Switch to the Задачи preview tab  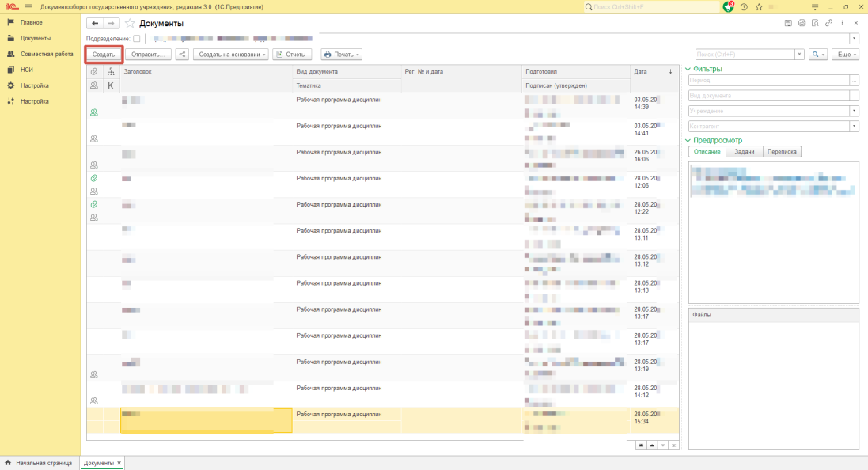[744, 151]
